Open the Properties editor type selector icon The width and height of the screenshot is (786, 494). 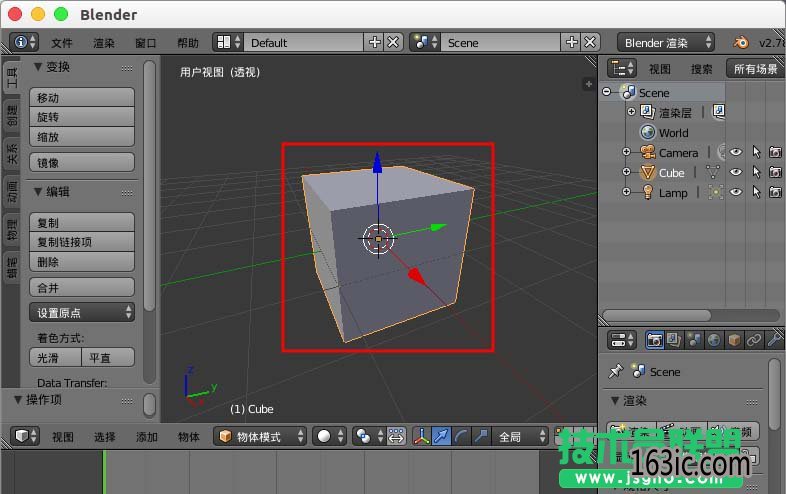click(x=622, y=340)
